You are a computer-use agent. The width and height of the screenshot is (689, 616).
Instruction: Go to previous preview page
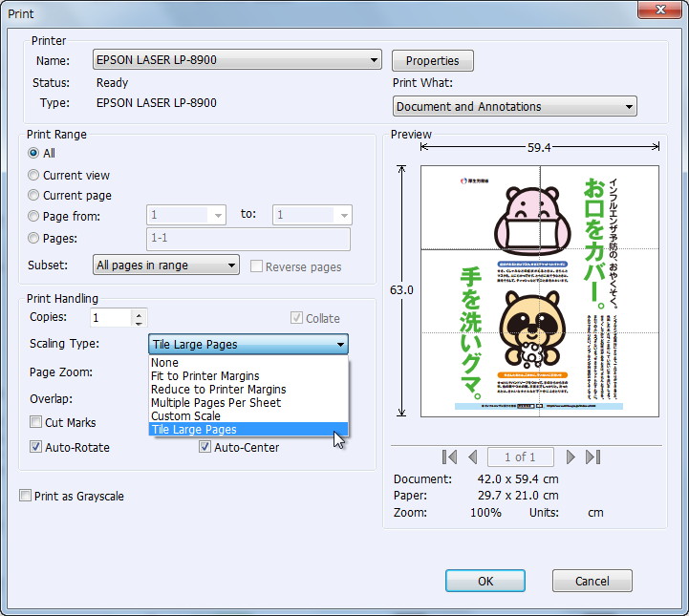(473, 457)
